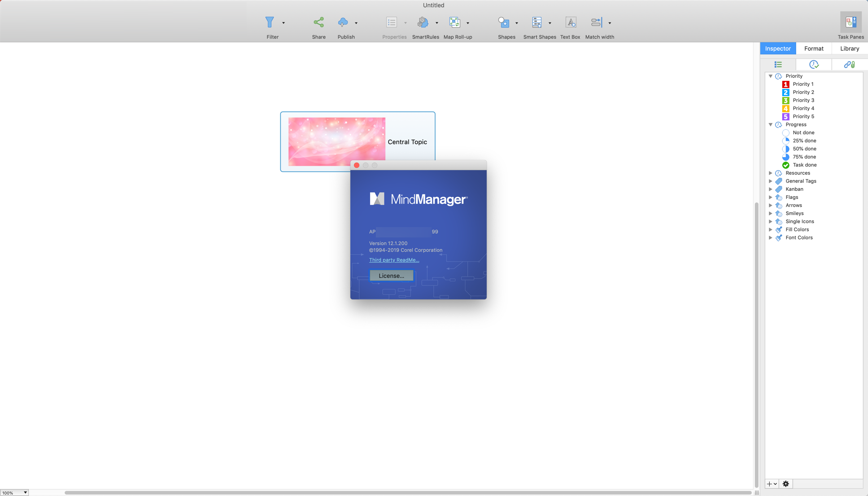
Task: Switch to the Format tab
Action: click(x=814, y=48)
